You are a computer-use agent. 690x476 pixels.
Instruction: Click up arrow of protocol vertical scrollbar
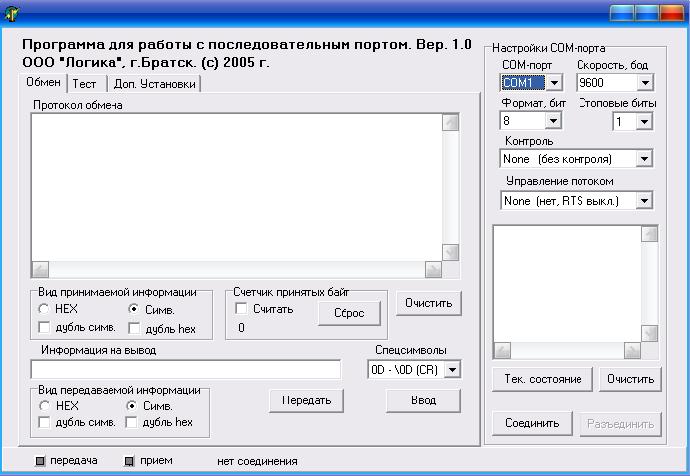(450, 123)
